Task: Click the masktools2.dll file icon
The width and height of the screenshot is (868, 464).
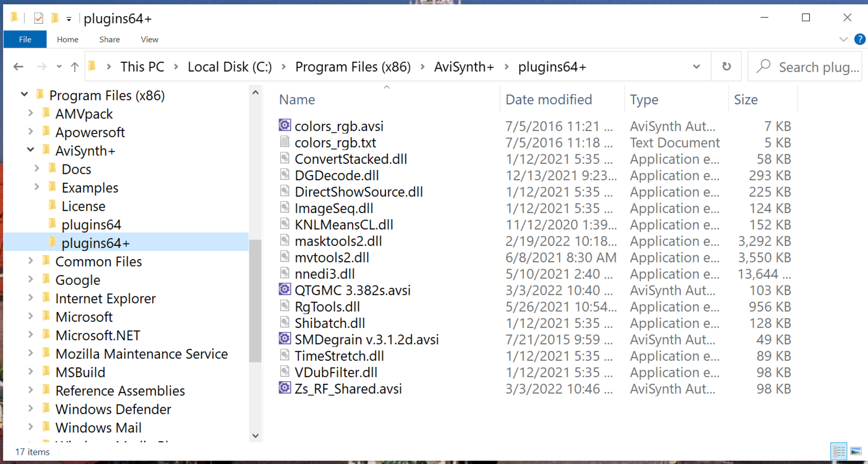Action: 285,240
